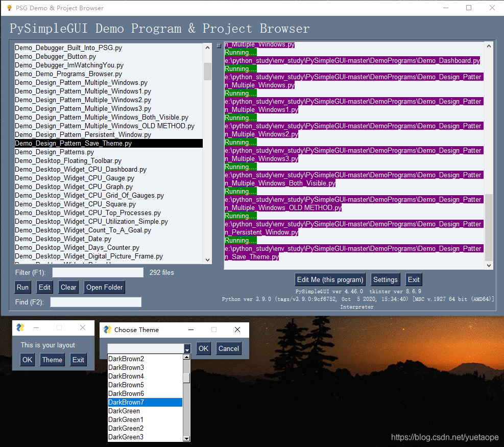Choose DarkGreen2 from theme dropdown

coord(146,428)
